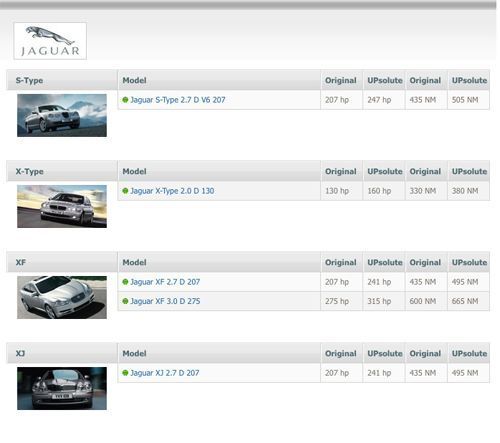Click 495 NM value in XJ 2.7 row
This screenshot has width=500, height=443.
pos(465,373)
